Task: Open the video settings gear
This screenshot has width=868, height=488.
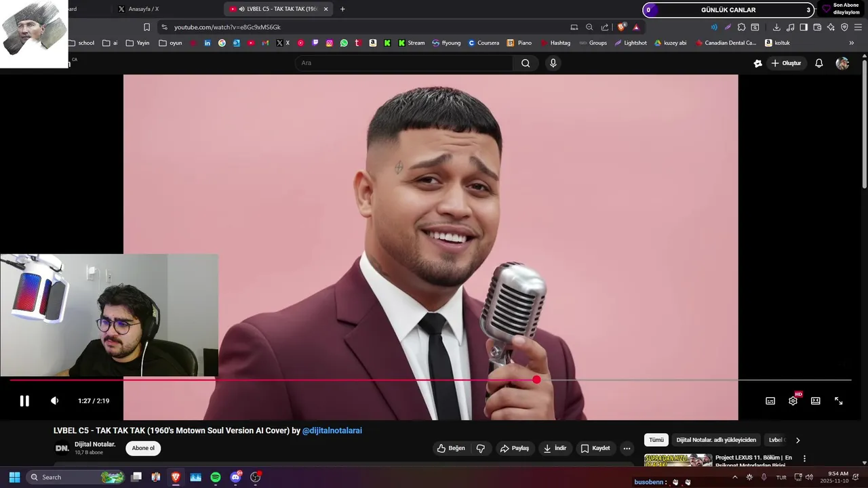Action: pos(793,401)
